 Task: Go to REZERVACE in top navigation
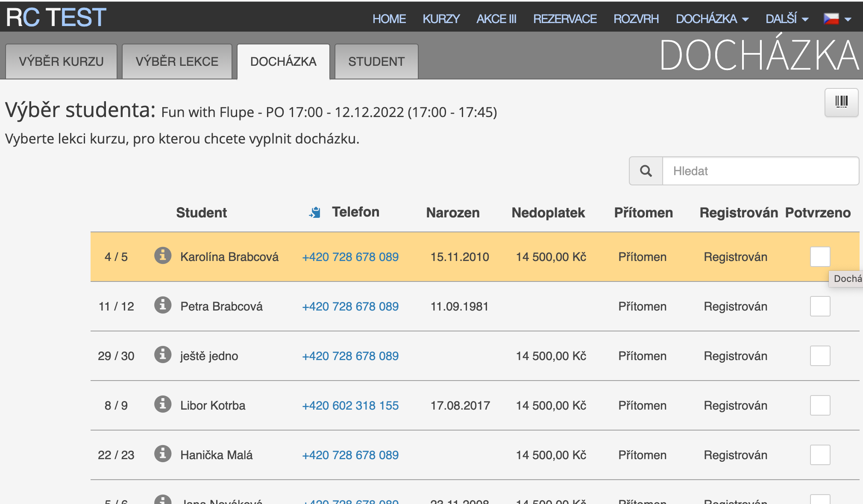pyautogui.click(x=565, y=19)
